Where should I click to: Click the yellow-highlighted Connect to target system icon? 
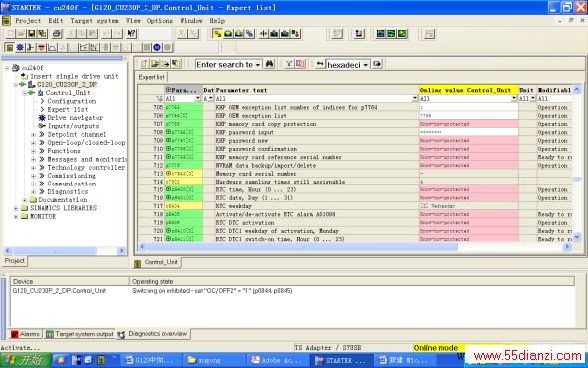coord(217,34)
